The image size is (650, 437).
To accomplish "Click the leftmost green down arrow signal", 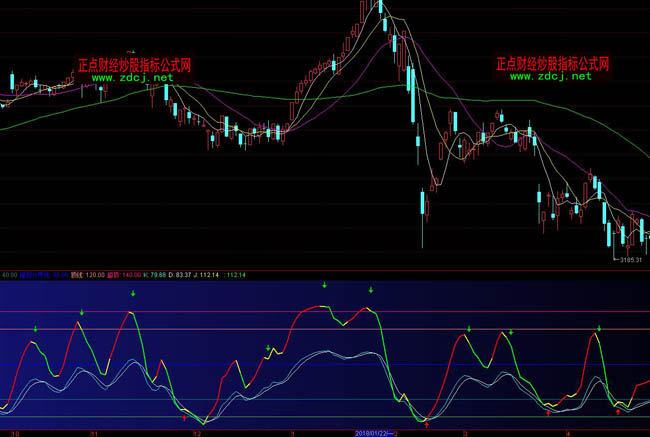I will coord(36,328).
